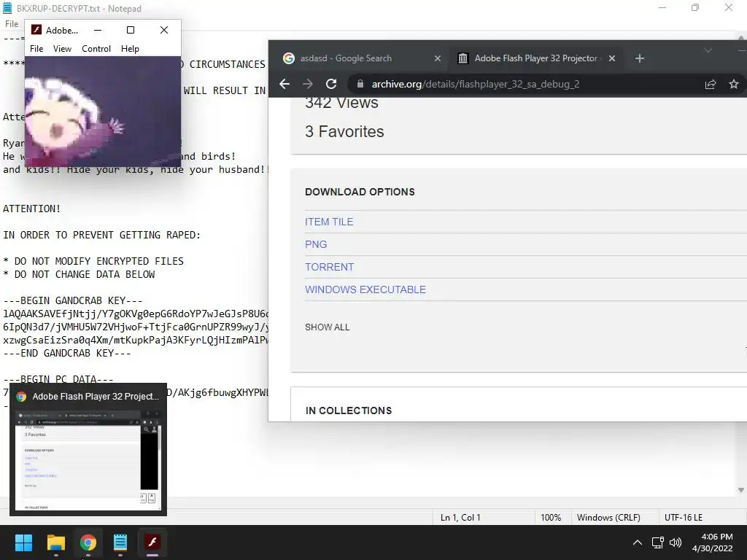Click the '* DO NOT MODIFY ENCRYPTED FILES' line
Screen dimensions: 747x560
coord(93,261)
